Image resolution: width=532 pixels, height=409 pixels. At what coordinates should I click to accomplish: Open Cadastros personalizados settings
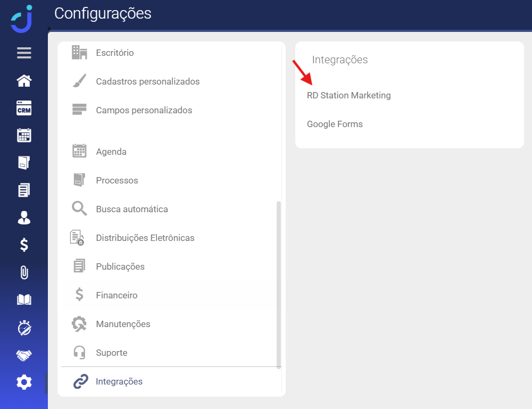point(147,82)
